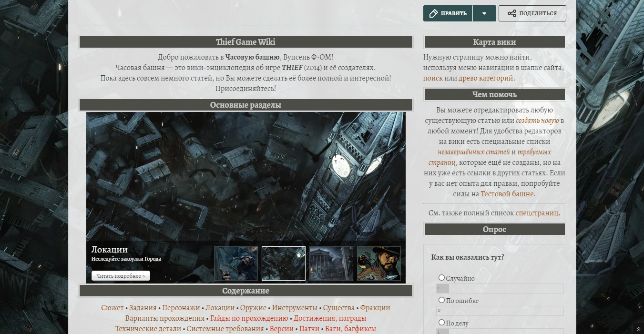Click the poll question Как вы оказались тут?
The width and height of the screenshot is (644, 334).
[x=468, y=257]
